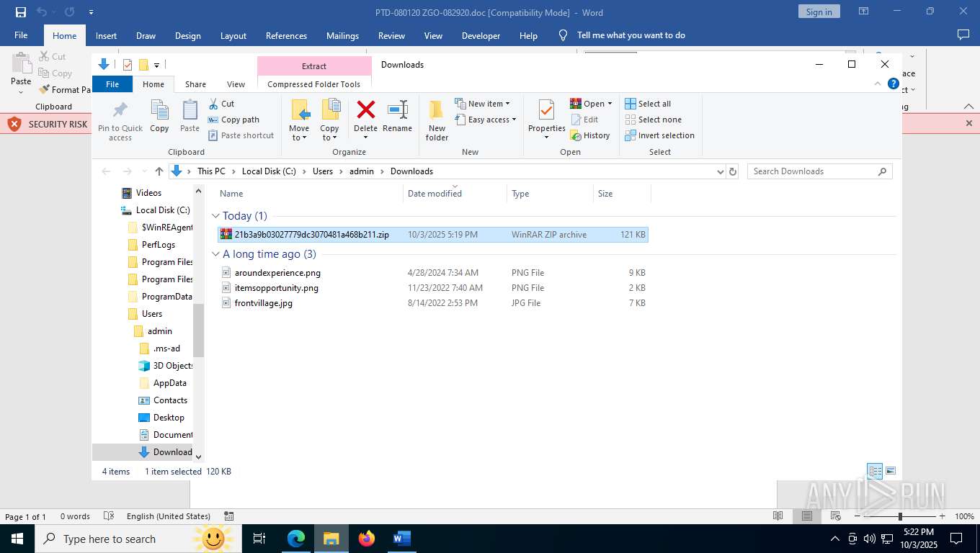
Task: Click the Edit button in Open group
Action: coord(584,120)
